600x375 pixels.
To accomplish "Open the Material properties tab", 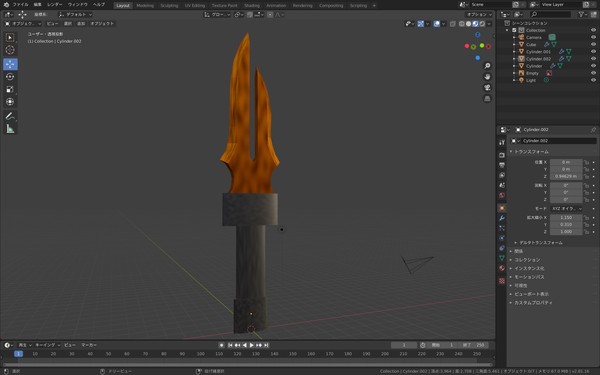I will pyautogui.click(x=502, y=268).
